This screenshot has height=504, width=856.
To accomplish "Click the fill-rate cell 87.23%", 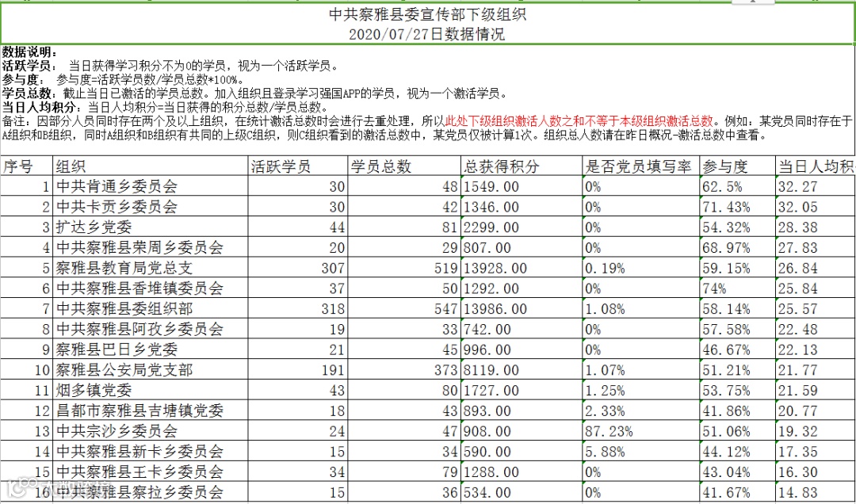I will (x=641, y=431).
